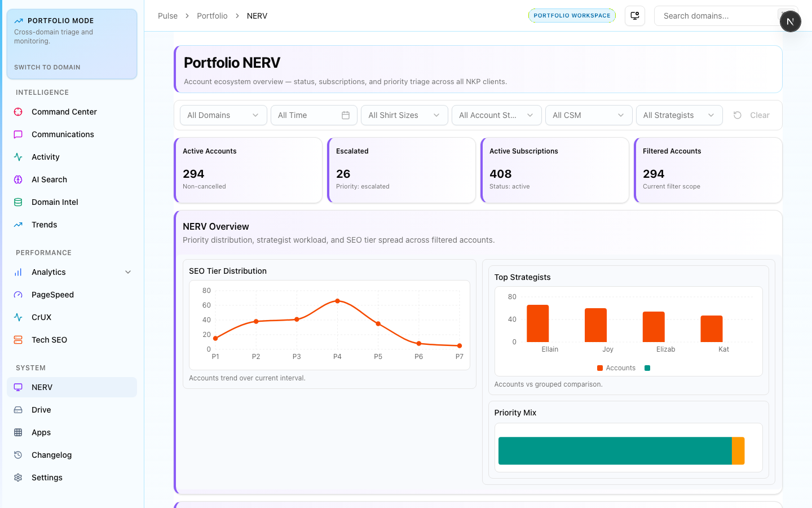Toggle the teal legend series marker
Screen dimensions: 812x508
647,368
